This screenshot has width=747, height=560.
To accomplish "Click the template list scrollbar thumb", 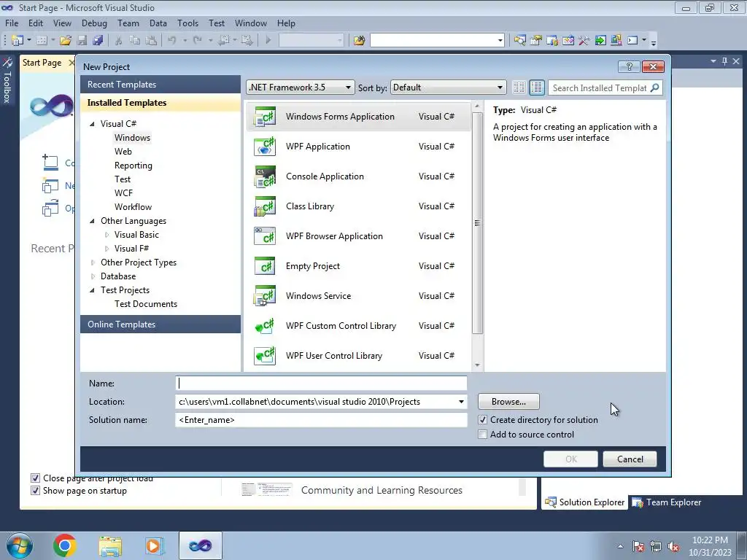I will tap(477, 223).
